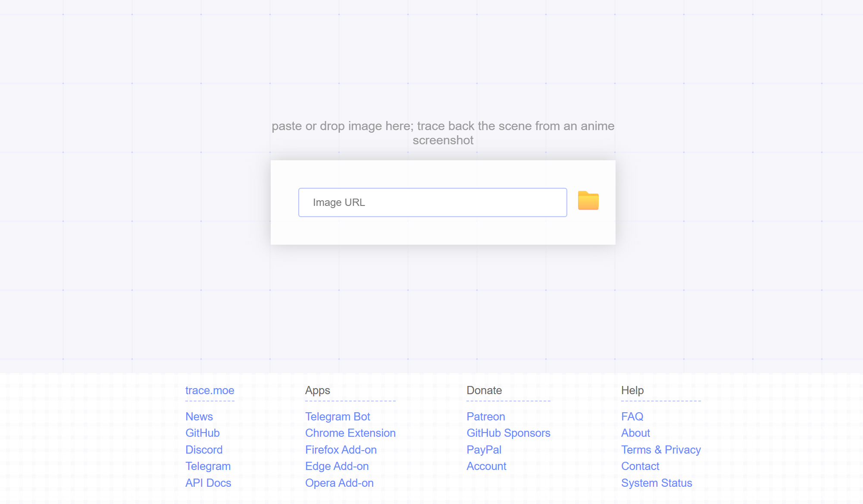Screen dimensions: 863x504
Task: Donate through the Patreon link
Action: point(485,417)
